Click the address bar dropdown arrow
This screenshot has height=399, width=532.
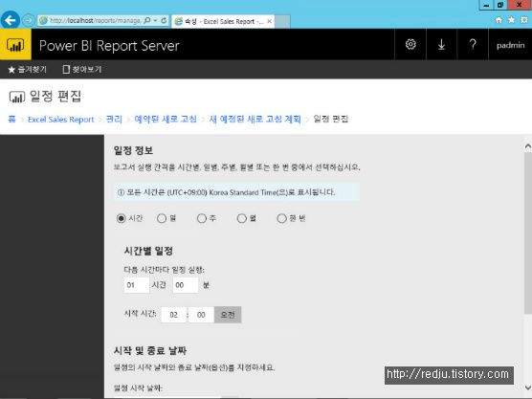point(155,20)
